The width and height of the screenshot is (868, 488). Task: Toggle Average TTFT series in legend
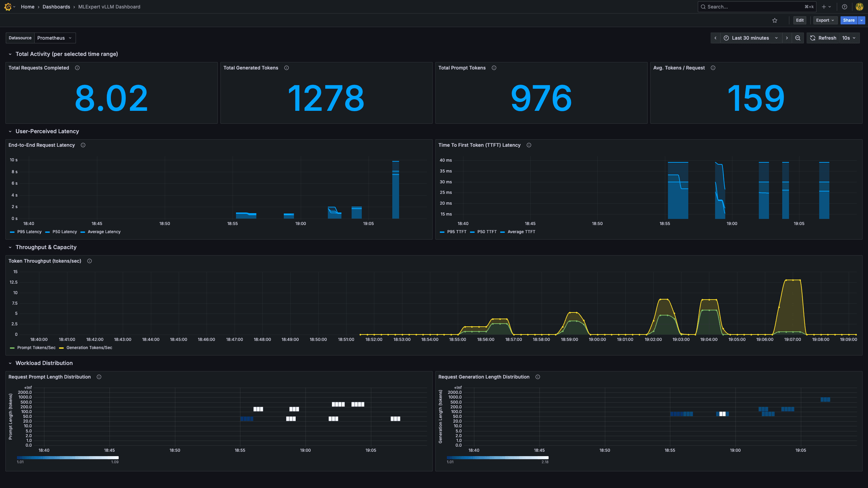pyautogui.click(x=521, y=232)
